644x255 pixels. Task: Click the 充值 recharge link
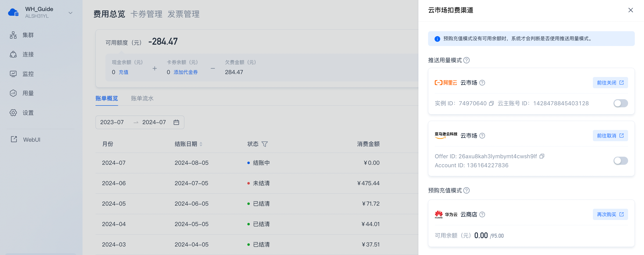[124, 72]
